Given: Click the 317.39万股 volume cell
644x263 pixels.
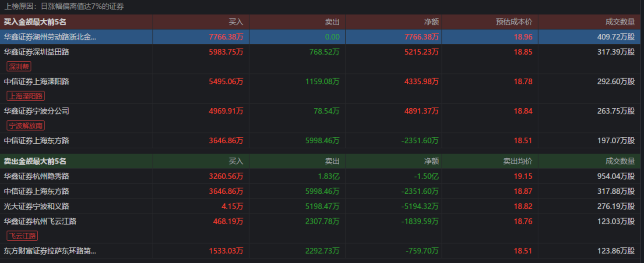Looking at the screenshot, I should click(616, 52).
